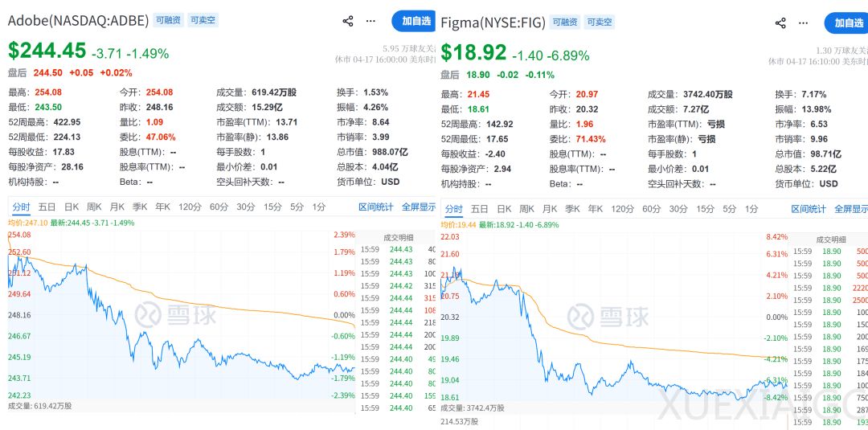
Task: Click Figma 换手 value 7.17%
Action: pos(814,95)
